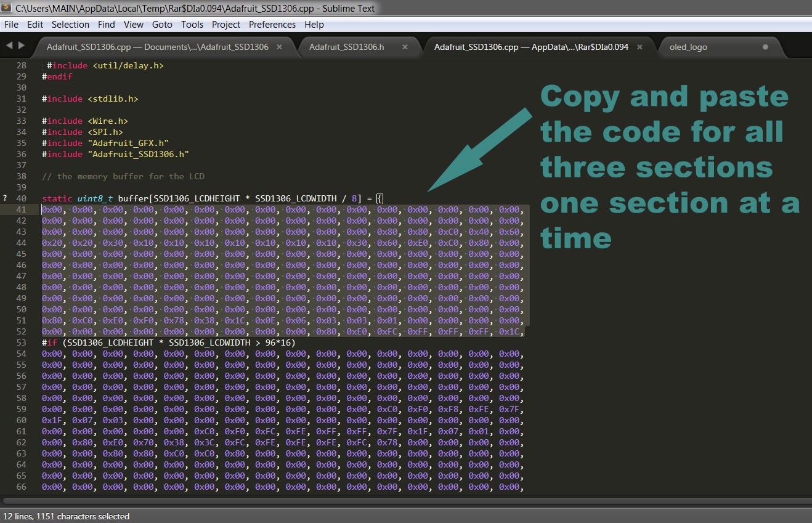Expand the Tools menu
The height and width of the screenshot is (523, 812).
coord(192,25)
